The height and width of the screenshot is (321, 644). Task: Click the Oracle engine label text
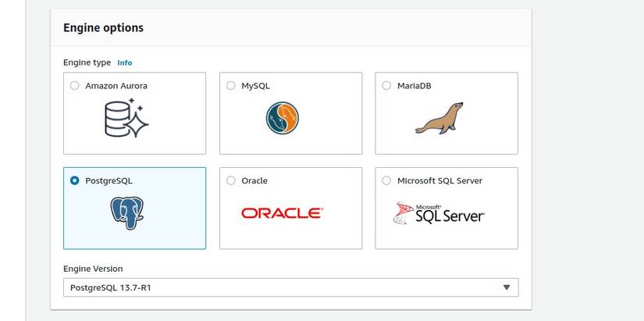[x=254, y=180]
